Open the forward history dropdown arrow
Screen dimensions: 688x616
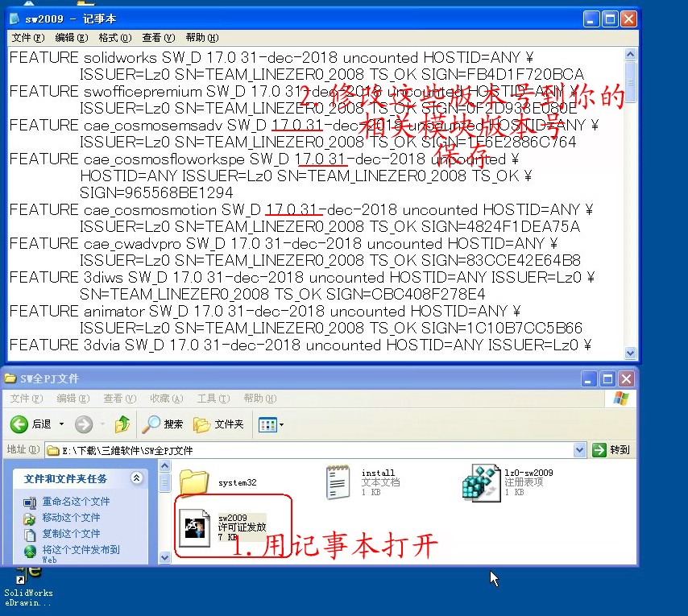coord(102,424)
